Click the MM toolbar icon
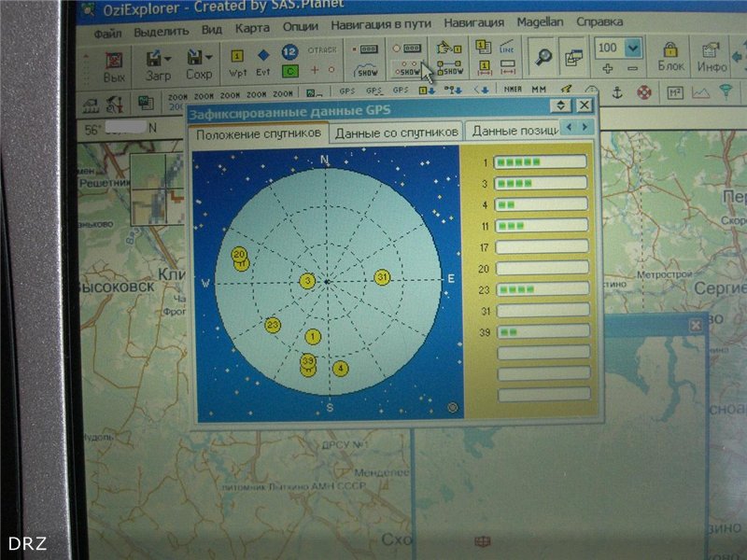This screenshot has height=560, width=747. click(539, 89)
